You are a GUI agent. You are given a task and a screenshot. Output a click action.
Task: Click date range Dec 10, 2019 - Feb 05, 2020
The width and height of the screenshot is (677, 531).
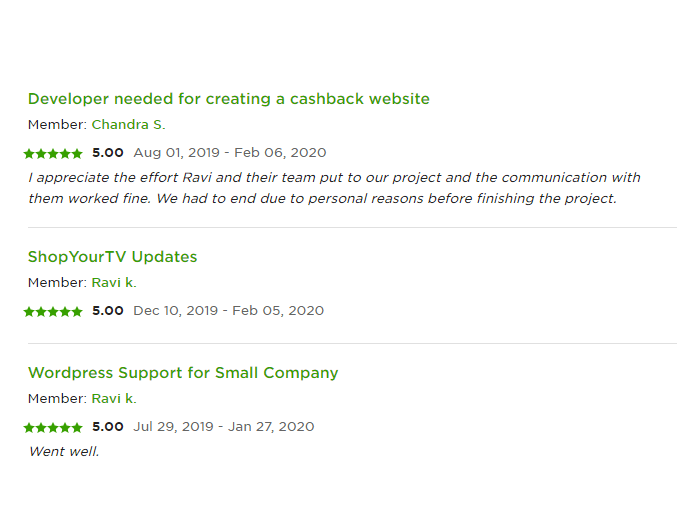[x=228, y=311]
